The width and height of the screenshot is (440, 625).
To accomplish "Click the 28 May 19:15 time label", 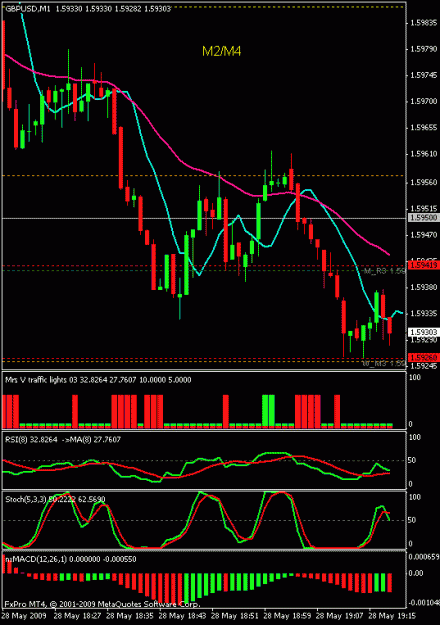I will (393, 615).
